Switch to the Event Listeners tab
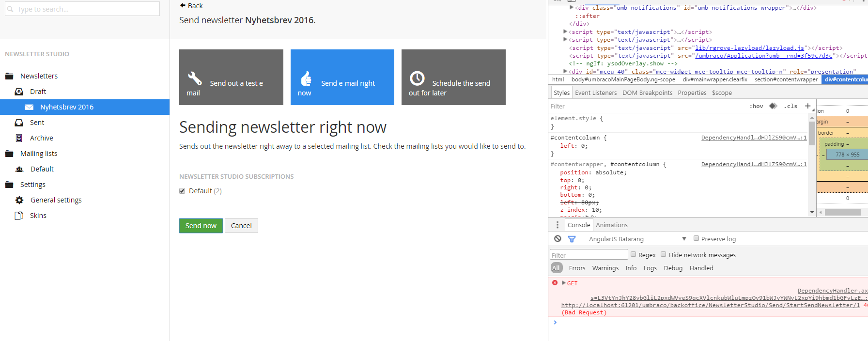 (596, 93)
